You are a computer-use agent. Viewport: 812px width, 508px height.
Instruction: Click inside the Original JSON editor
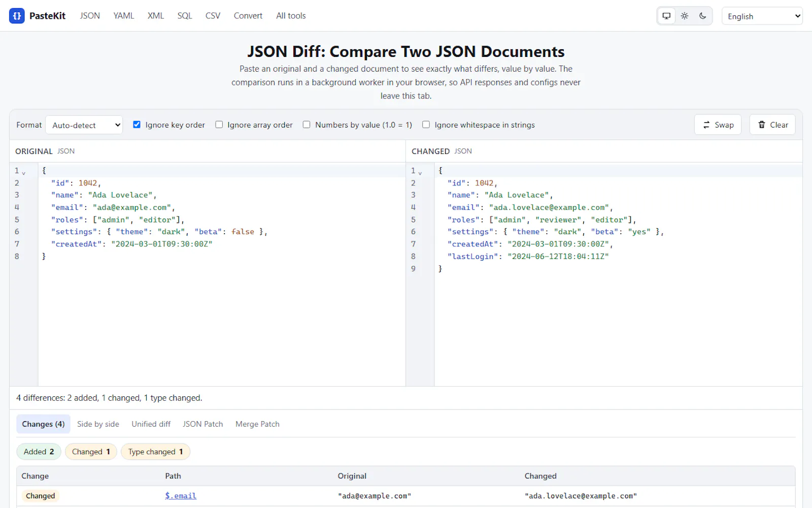[x=222, y=274]
